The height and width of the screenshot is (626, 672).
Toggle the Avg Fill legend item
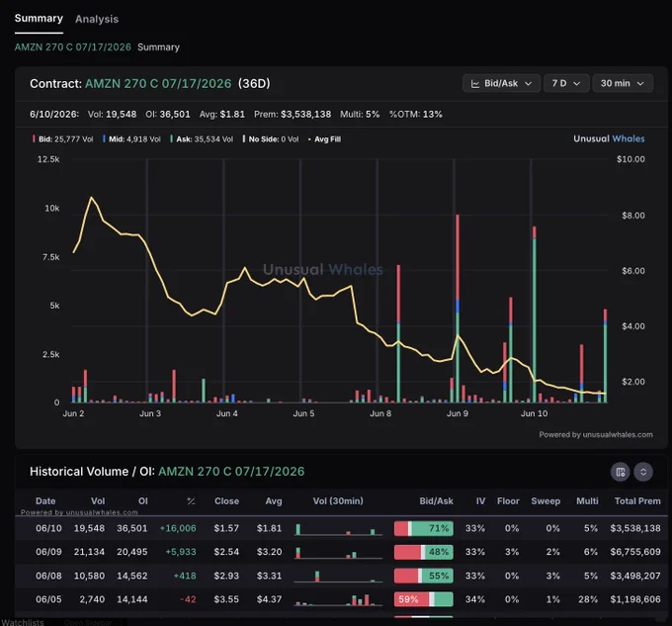[324, 138]
